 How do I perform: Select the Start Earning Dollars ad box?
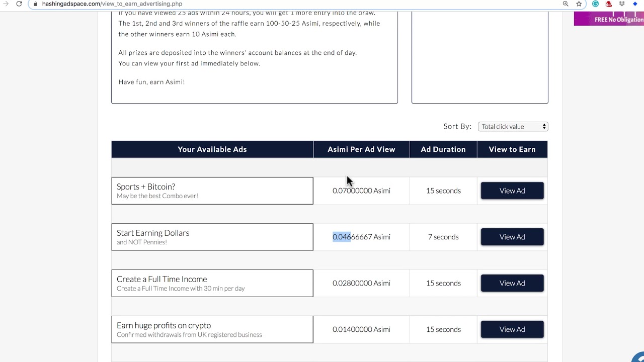(x=212, y=237)
